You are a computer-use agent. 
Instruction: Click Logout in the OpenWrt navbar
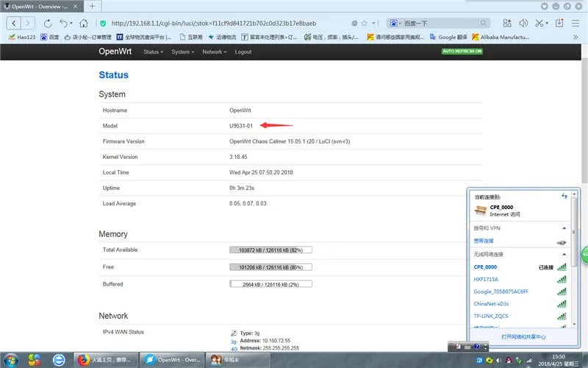[x=243, y=52]
